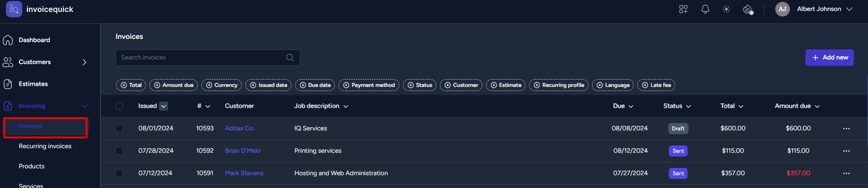Open the Addax Co. customer link
This screenshot has height=188, width=868.
239,129
